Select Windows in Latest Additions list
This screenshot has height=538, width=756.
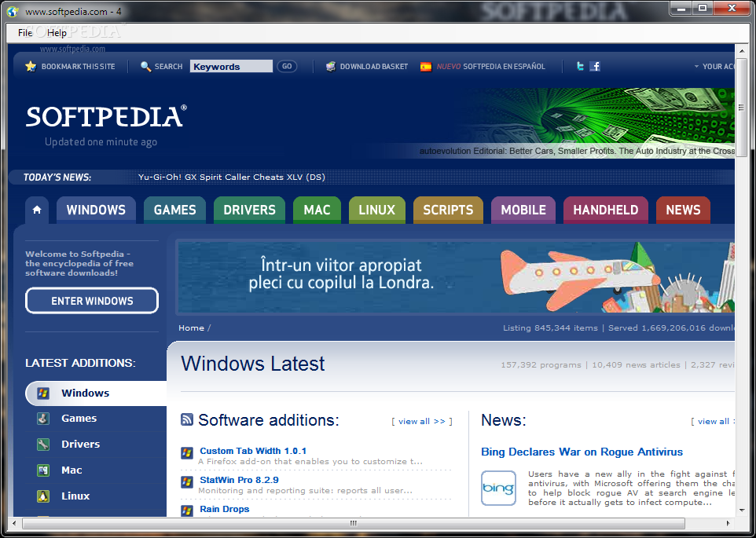[96, 393]
